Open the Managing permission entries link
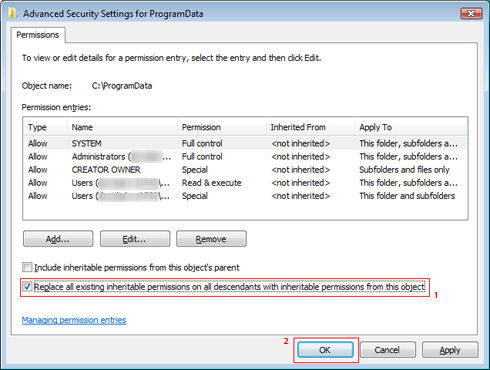Viewport: 490px width, 370px height. 74,320
